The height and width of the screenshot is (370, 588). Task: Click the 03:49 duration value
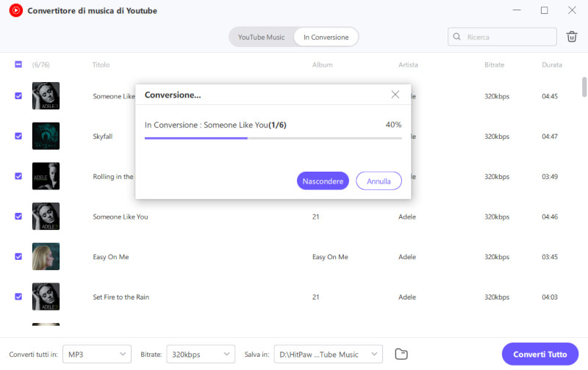549,176
